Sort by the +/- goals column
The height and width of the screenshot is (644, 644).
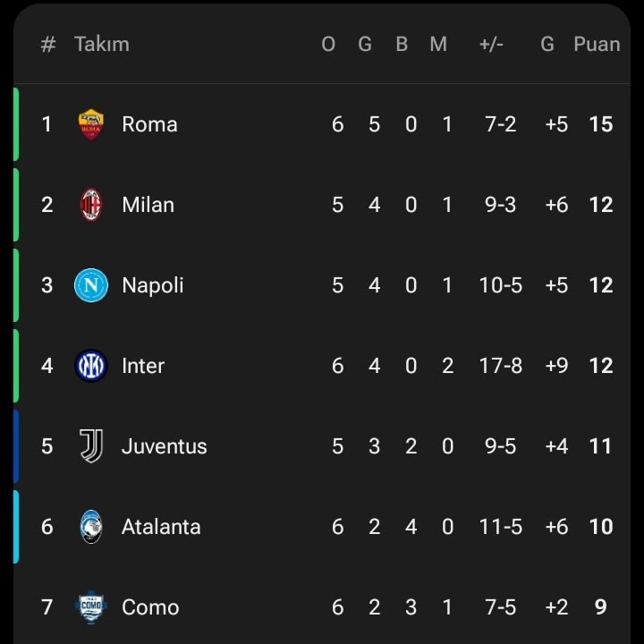pos(491,44)
